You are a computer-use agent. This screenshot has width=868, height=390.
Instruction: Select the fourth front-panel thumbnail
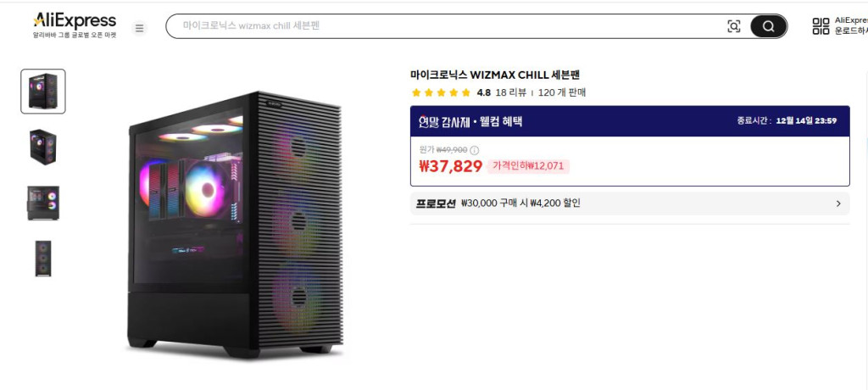coord(43,258)
